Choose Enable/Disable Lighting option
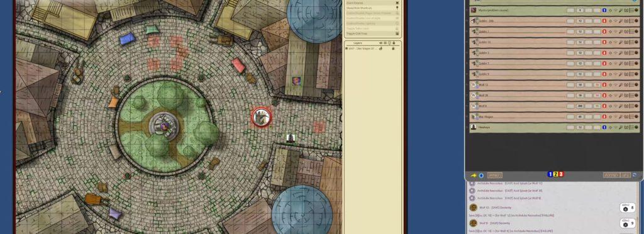This screenshot has width=644, height=234. 372,23
